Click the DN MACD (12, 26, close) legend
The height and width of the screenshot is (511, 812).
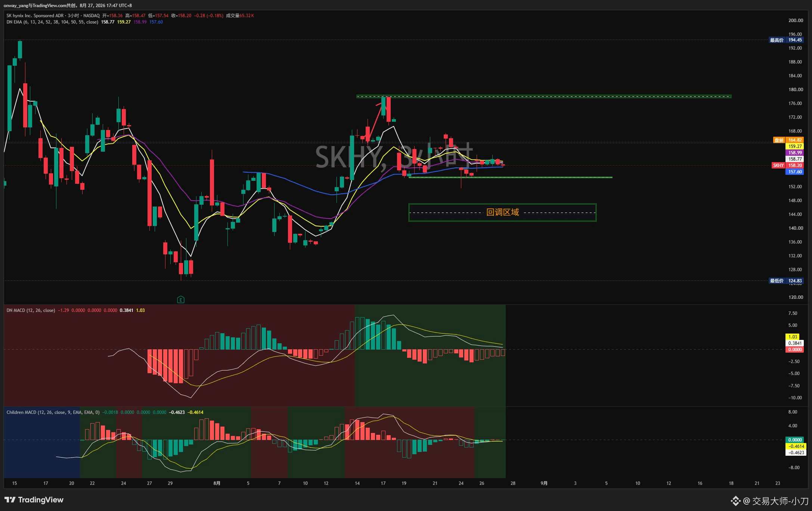click(31, 310)
